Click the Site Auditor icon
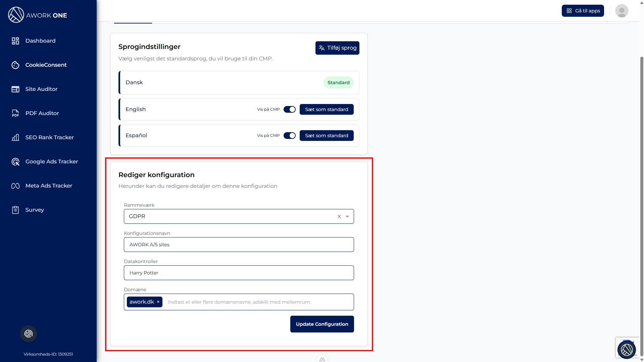644x362 pixels. (x=15, y=89)
